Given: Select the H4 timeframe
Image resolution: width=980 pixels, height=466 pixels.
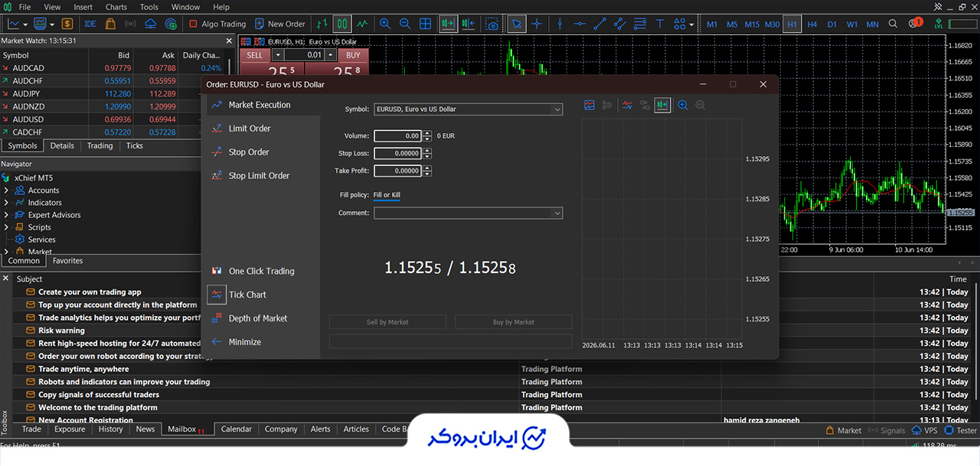Looking at the screenshot, I should (812, 24).
